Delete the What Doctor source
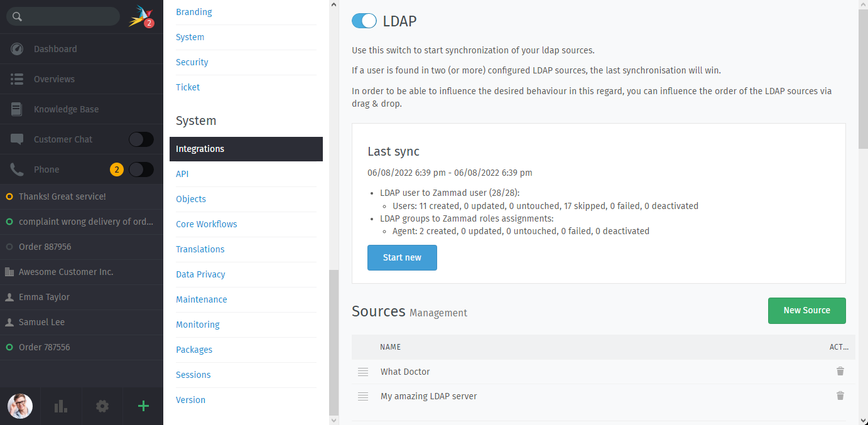This screenshot has height=425, width=868. (840, 371)
